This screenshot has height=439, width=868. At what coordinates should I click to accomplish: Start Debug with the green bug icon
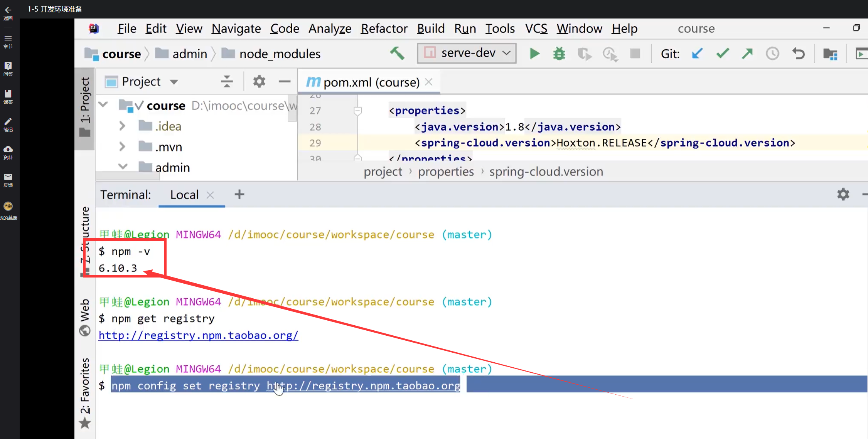[x=559, y=54]
